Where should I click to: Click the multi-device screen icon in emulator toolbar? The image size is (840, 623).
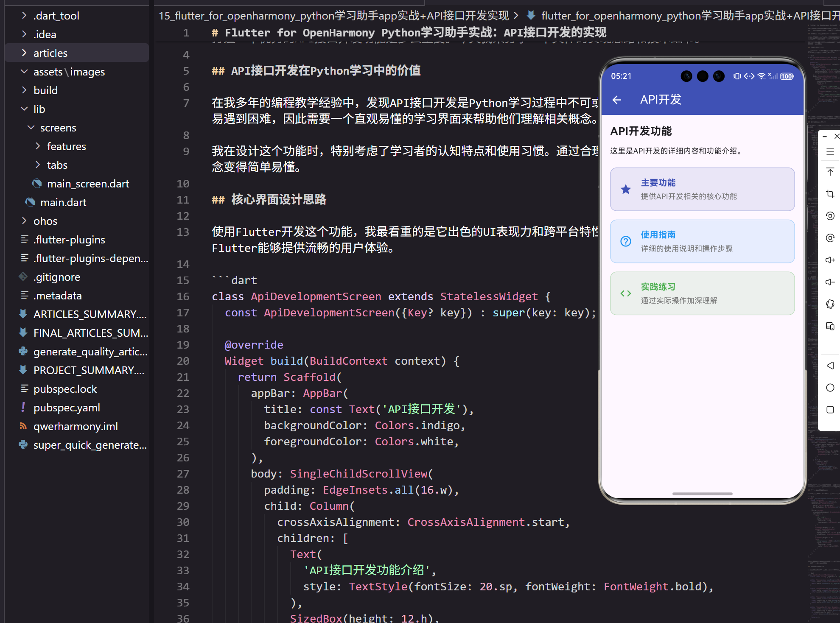(830, 326)
